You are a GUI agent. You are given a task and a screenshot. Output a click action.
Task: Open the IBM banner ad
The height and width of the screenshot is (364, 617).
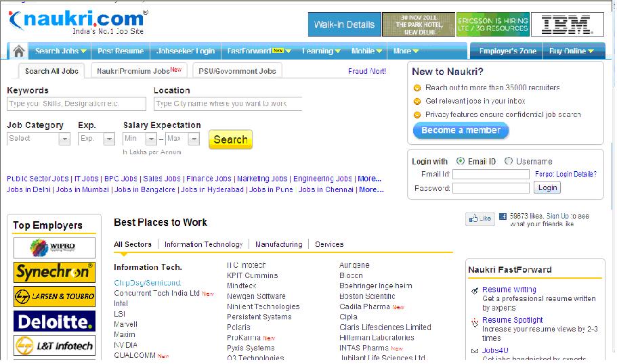click(x=567, y=24)
